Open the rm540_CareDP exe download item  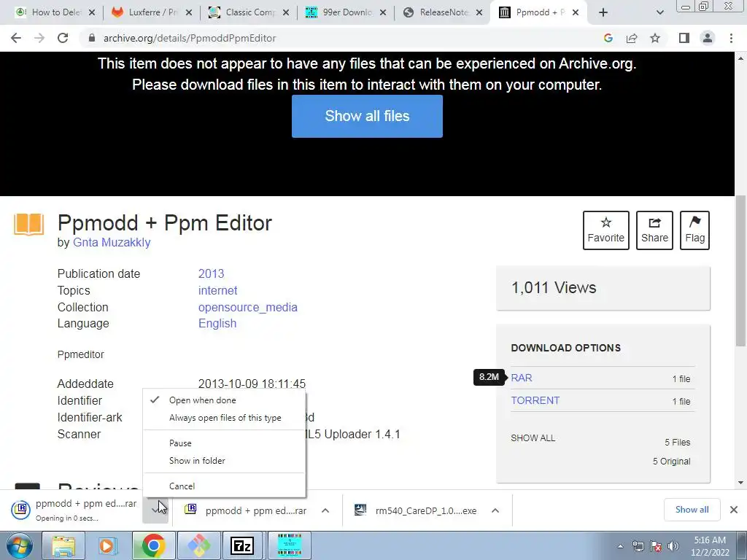tap(415, 510)
